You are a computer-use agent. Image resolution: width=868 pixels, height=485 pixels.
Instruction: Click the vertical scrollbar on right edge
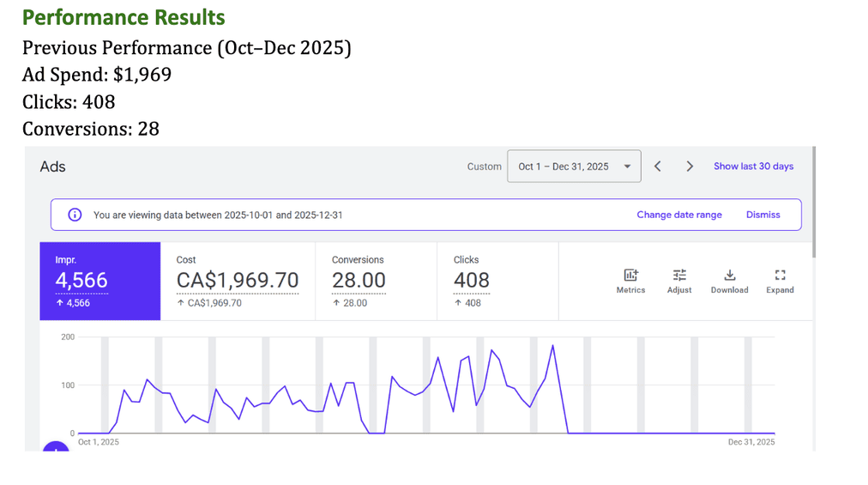click(814, 202)
